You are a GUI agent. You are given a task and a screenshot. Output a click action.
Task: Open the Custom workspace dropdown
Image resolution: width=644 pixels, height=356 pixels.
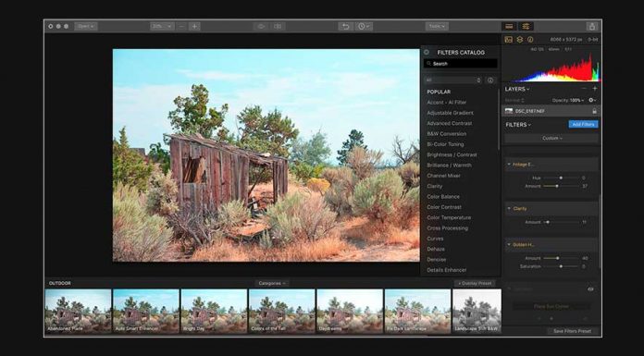(x=551, y=138)
